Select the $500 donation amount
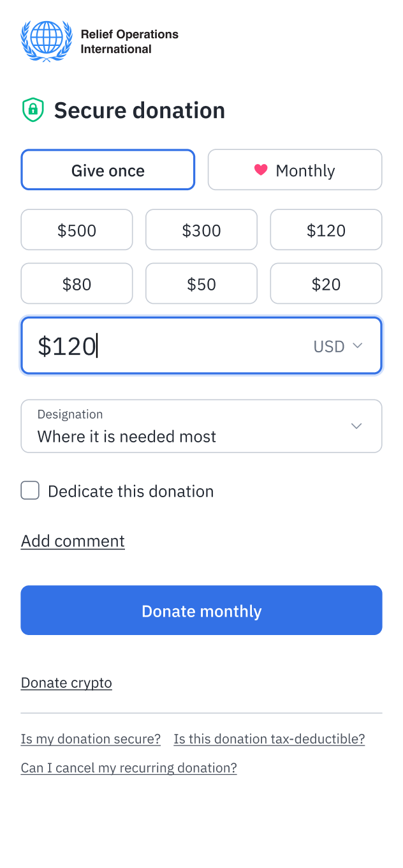Image resolution: width=403 pixels, height=868 pixels. (77, 230)
